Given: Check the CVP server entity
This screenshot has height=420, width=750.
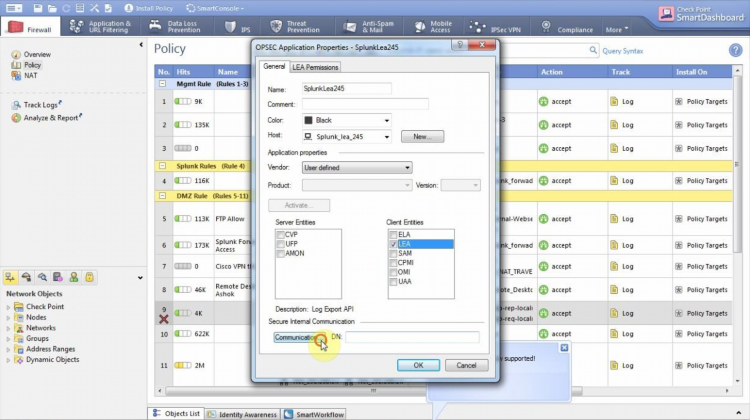Looking at the screenshot, I should pyautogui.click(x=281, y=235).
